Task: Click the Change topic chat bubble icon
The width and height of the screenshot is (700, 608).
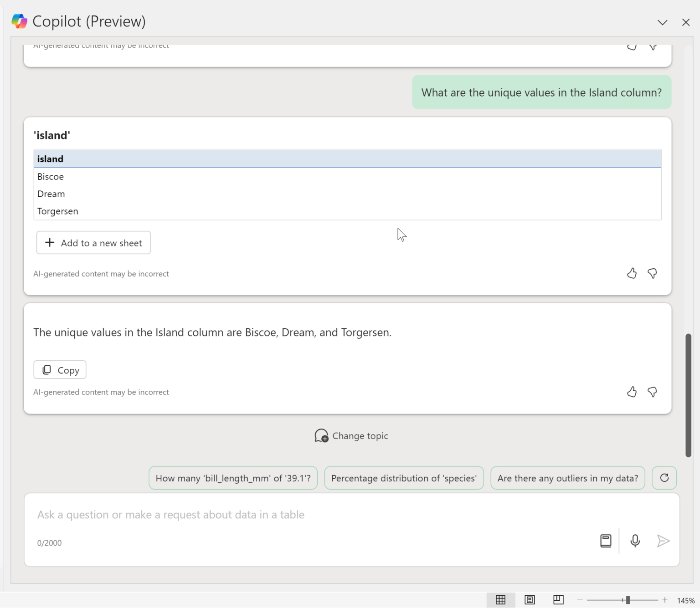Action: 321,436
